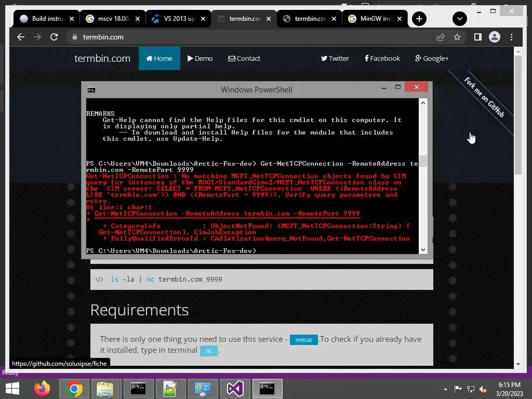Click the lock icon beside termbin.com URL
The height and width of the screenshot is (399, 532).
coord(75,37)
